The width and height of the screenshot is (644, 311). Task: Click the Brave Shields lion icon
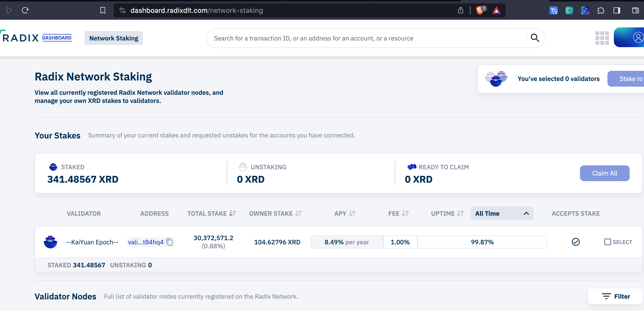point(479,10)
